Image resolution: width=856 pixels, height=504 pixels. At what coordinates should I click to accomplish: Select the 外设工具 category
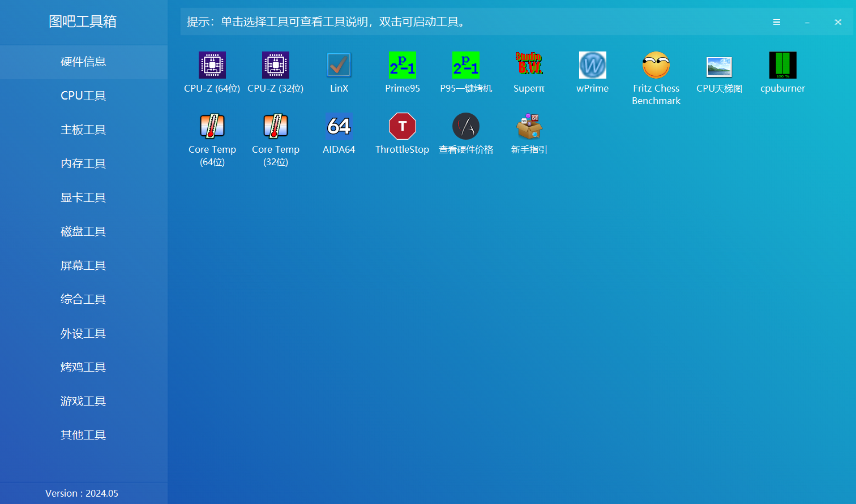click(84, 333)
